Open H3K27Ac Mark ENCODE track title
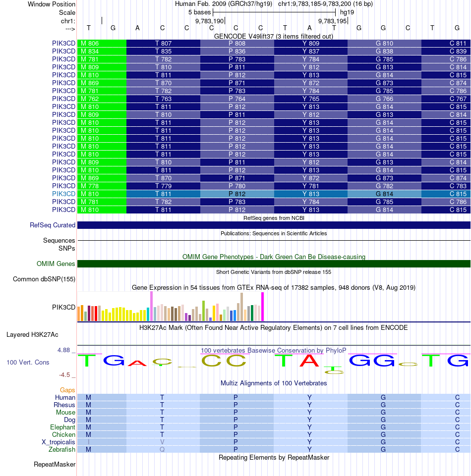Screen dimensions: 471x476 tap(274, 328)
